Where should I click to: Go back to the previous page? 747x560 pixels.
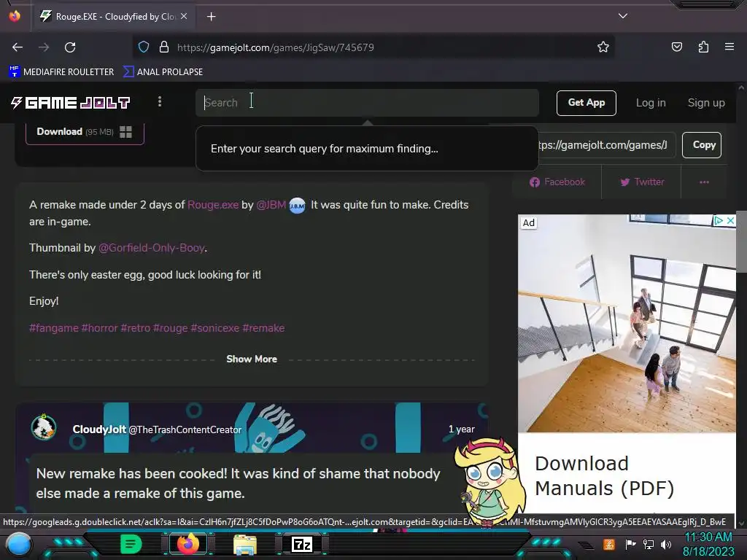[18, 47]
